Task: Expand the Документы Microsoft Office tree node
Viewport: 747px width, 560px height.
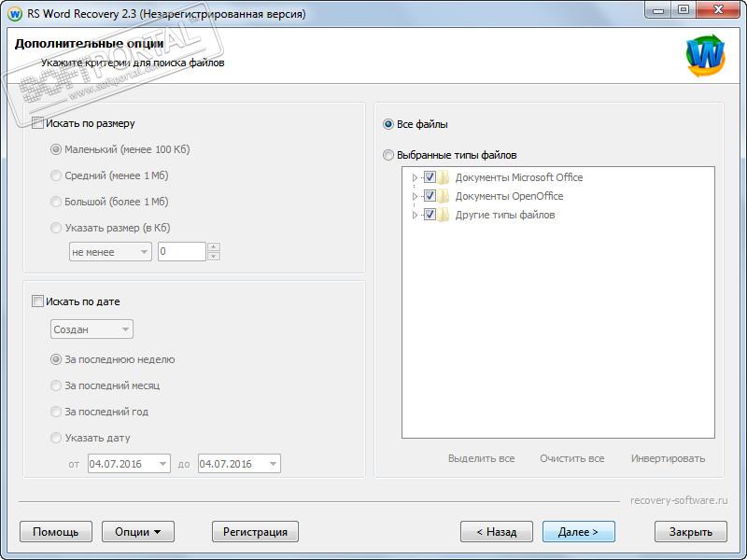Action: click(x=415, y=177)
